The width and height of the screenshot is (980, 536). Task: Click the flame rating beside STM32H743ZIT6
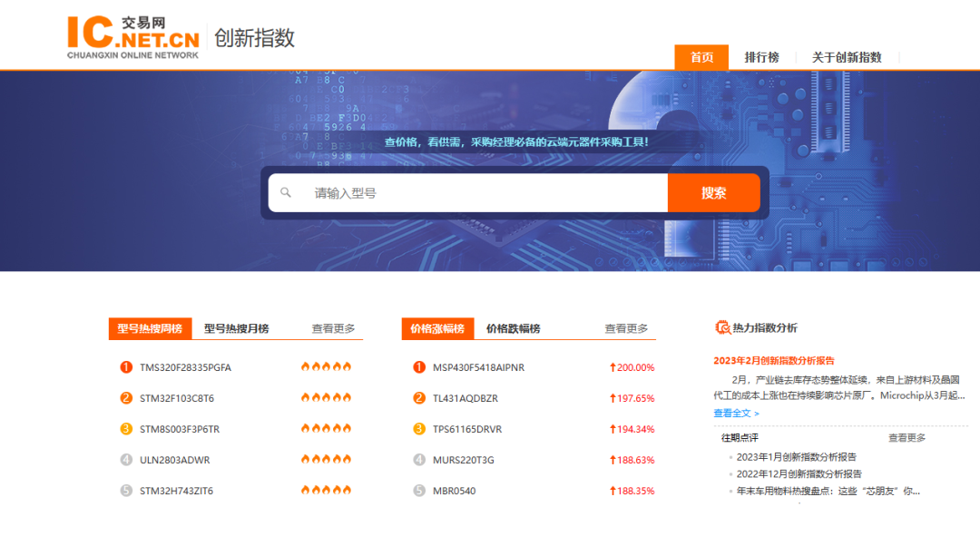[325, 491]
